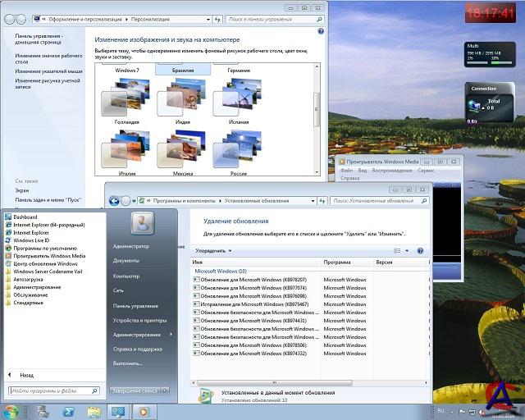Launch PowerShell from the taskbar
Viewport: 525px width, 420px height.
coord(69,412)
